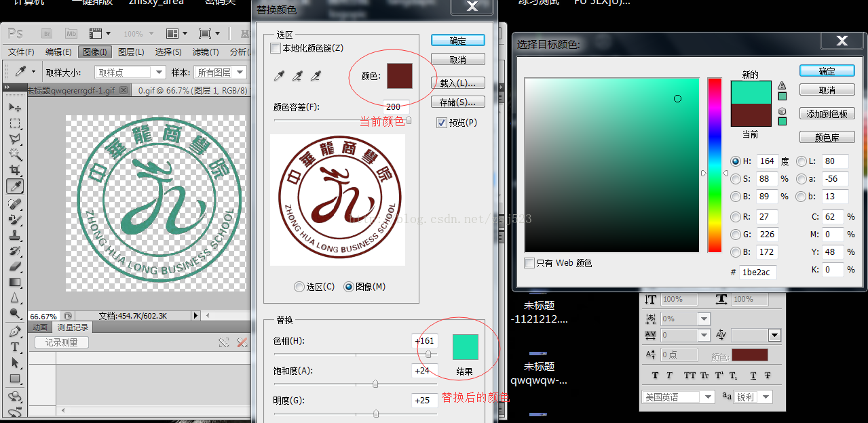The height and width of the screenshot is (423, 868).
Task: Select the Move tool in Photoshop toolbox
Action: coord(15,108)
